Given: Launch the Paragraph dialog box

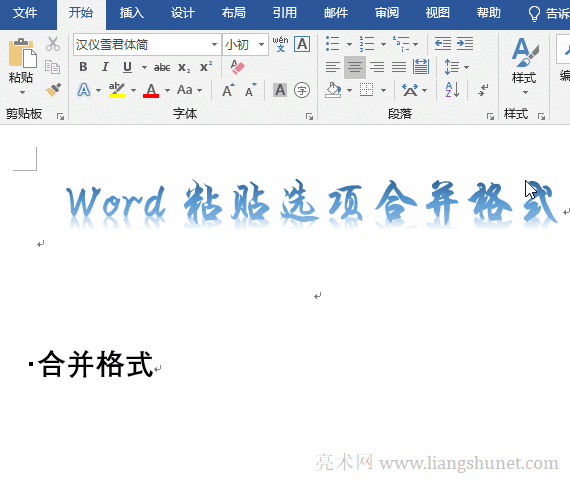Looking at the screenshot, I should pos(490,116).
